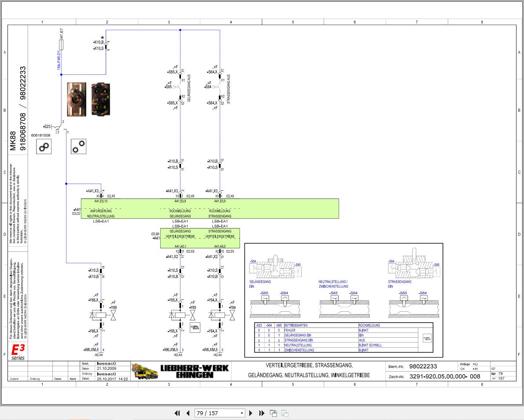Click part number 606181508
The image size is (524, 420).
click(41, 135)
